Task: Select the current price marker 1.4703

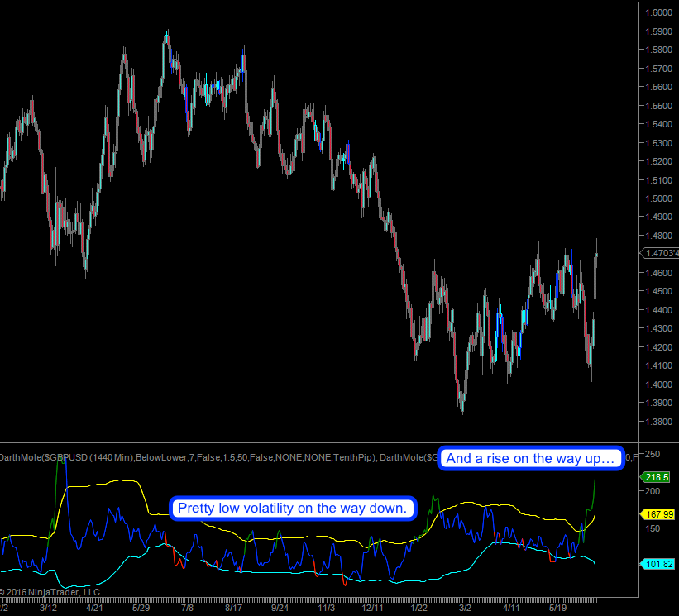Action: pyautogui.click(x=660, y=254)
